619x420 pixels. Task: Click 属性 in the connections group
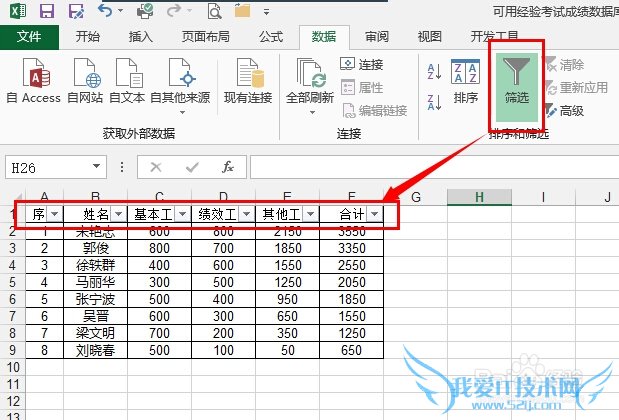tap(362, 87)
